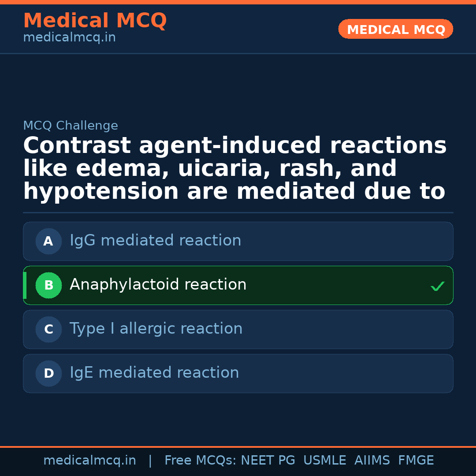Open medicalmcq.in link in header
Viewport: 476px width, 476px height.
(x=69, y=37)
